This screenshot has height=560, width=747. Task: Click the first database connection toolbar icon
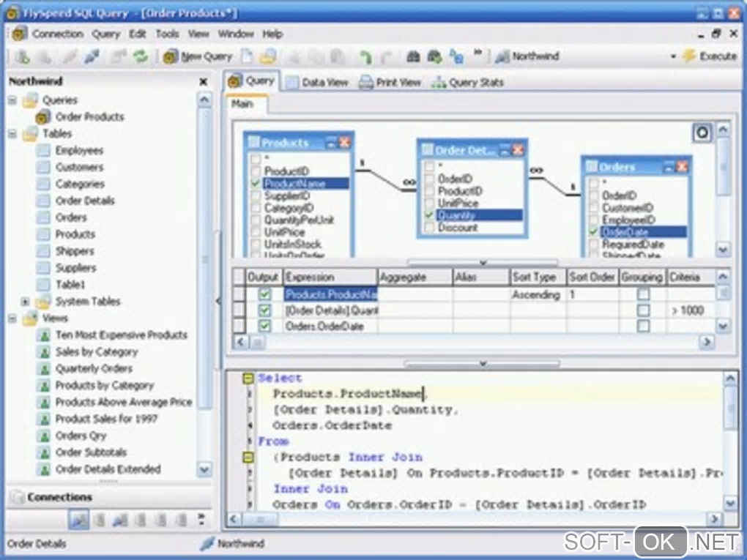(22, 56)
